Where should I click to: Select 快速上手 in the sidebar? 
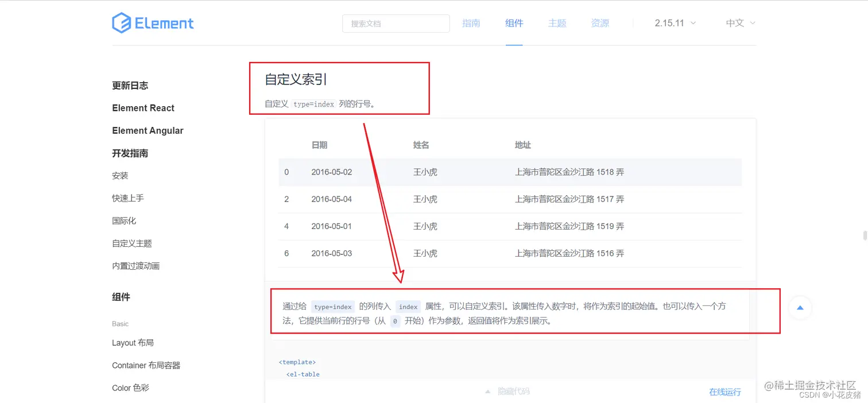pyautogui.click(x=128, y=198)
